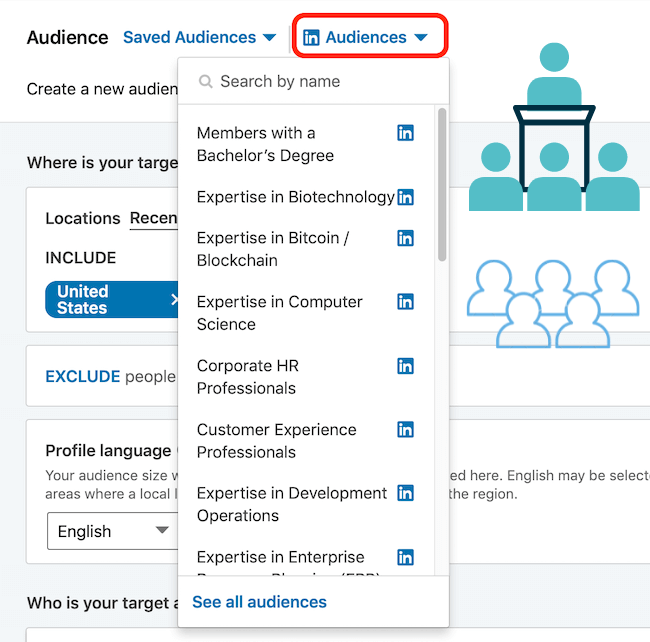Select Members with a Bachelor's Degree audience
Viewport: 650px width, 642px height.
(x=265, y=144)
